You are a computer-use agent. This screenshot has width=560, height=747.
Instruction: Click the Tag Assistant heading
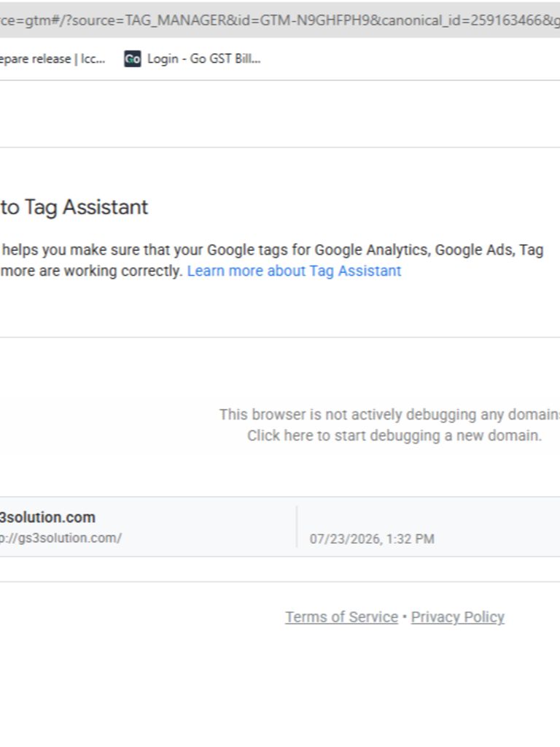tap(74, 208)
